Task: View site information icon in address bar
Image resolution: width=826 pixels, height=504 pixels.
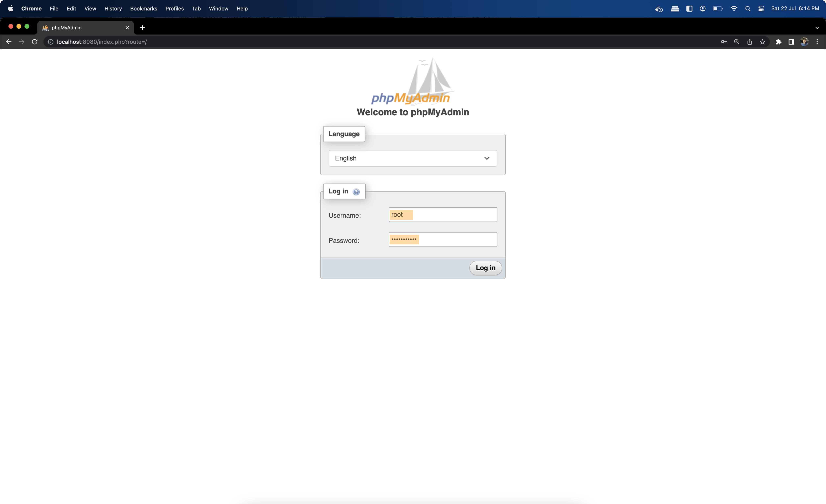Action: coord(51,42)
